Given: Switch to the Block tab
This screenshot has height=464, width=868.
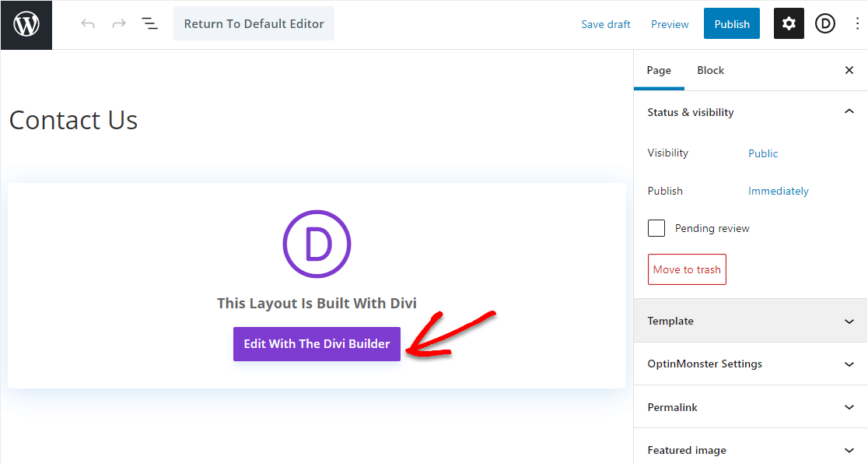Looking at the screenshot, I should (710, 70).
